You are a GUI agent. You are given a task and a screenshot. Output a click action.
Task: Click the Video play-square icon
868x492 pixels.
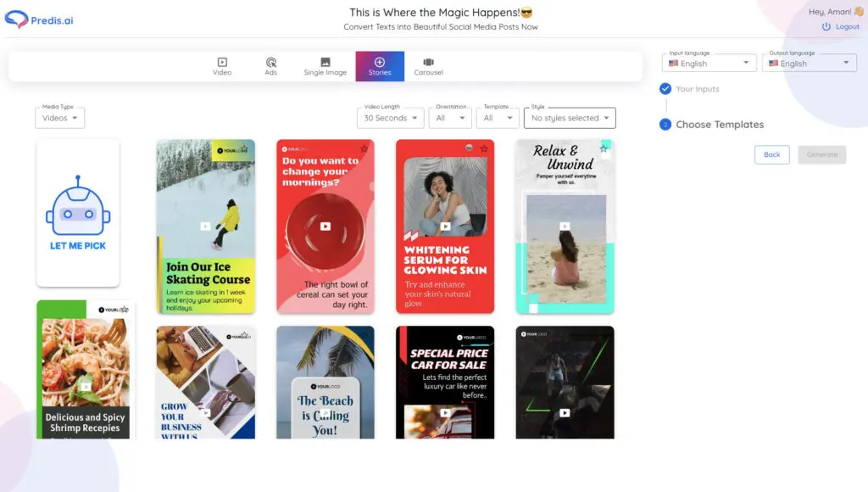pos(222,62)
